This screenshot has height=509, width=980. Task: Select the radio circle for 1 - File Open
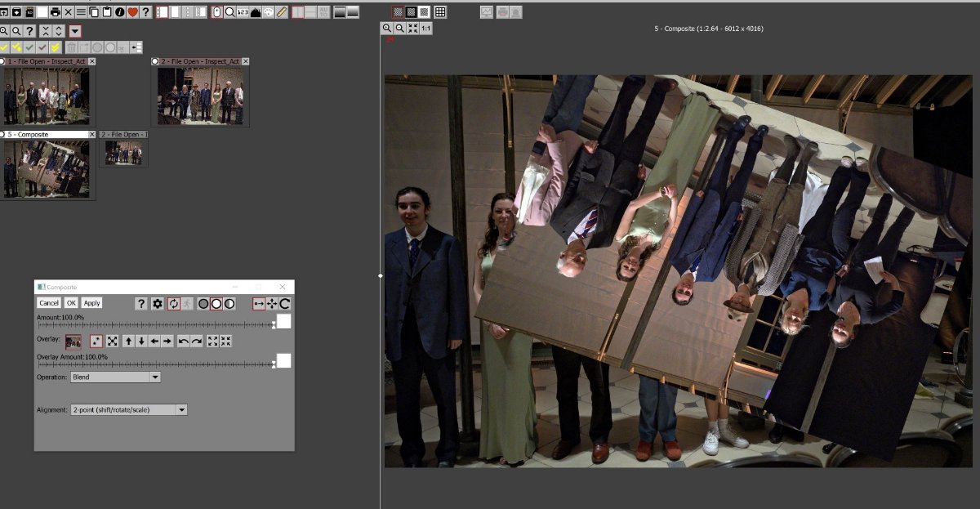click(2, 61)
